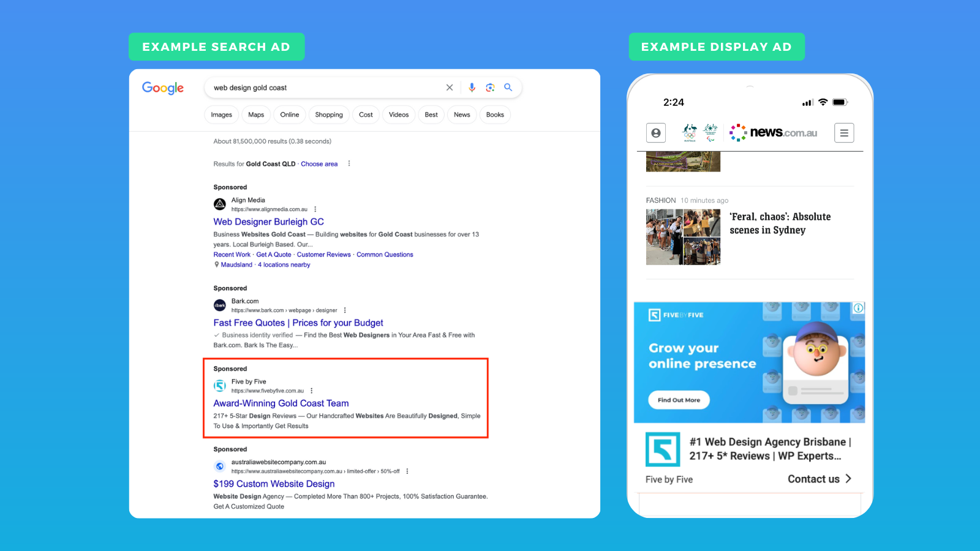The image size is (980, 551).
Task: Open ad options dots next to alignmedia.com.au
Action: [315, 209]
